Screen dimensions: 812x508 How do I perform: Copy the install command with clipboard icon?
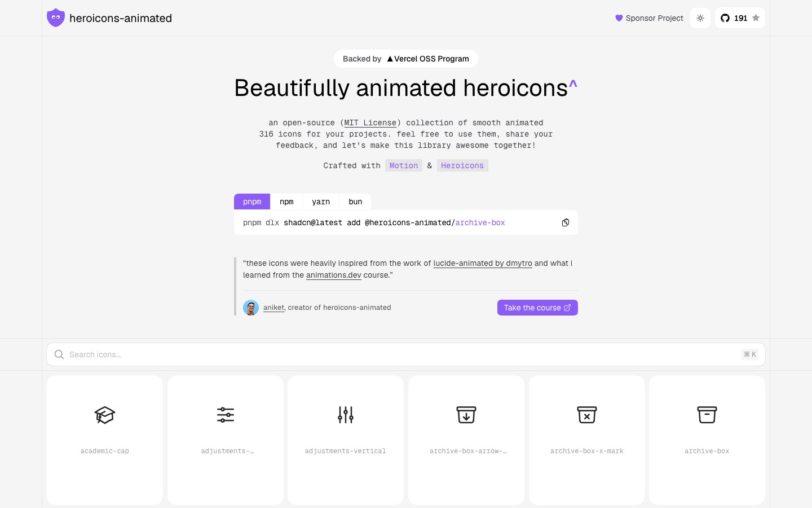pyautogui.click(x=566, y=222)
